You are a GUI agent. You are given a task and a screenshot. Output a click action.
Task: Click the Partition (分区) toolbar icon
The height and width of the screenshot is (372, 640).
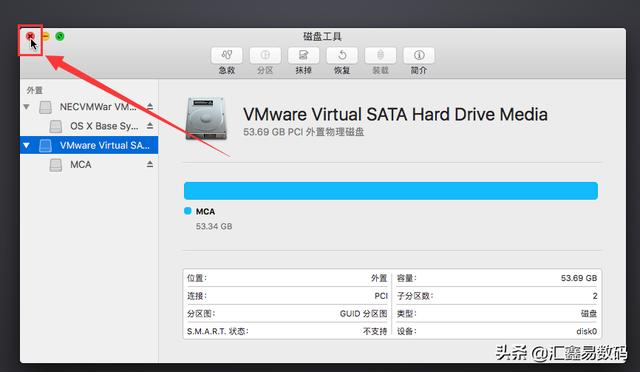point(265,55)
